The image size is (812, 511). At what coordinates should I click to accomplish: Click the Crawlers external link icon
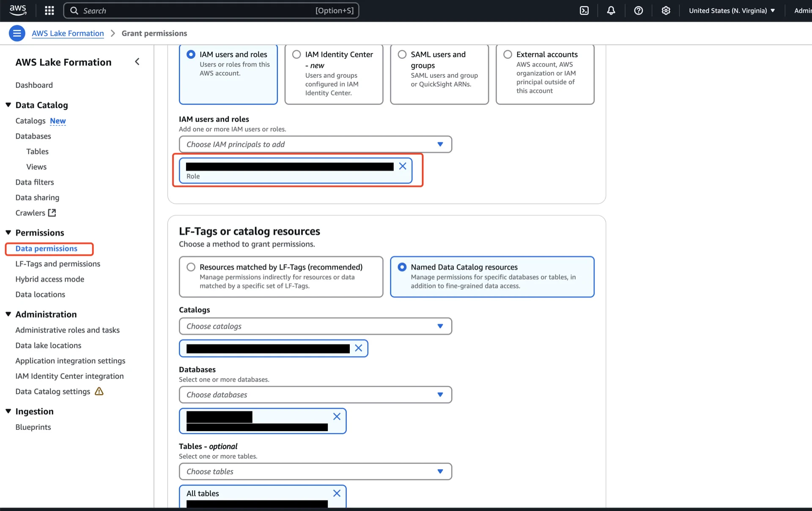click(x=52, y=213)
